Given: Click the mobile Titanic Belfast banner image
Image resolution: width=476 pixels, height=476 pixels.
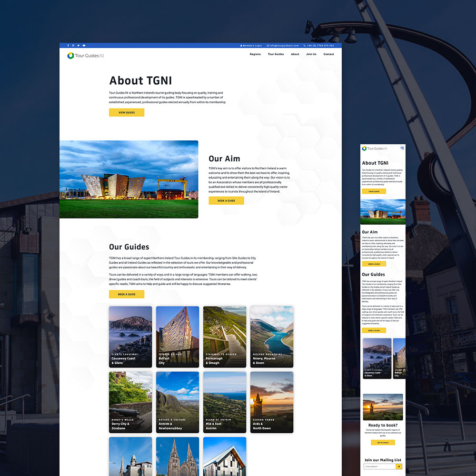Looking at the screenshot, I should [383, 212].
